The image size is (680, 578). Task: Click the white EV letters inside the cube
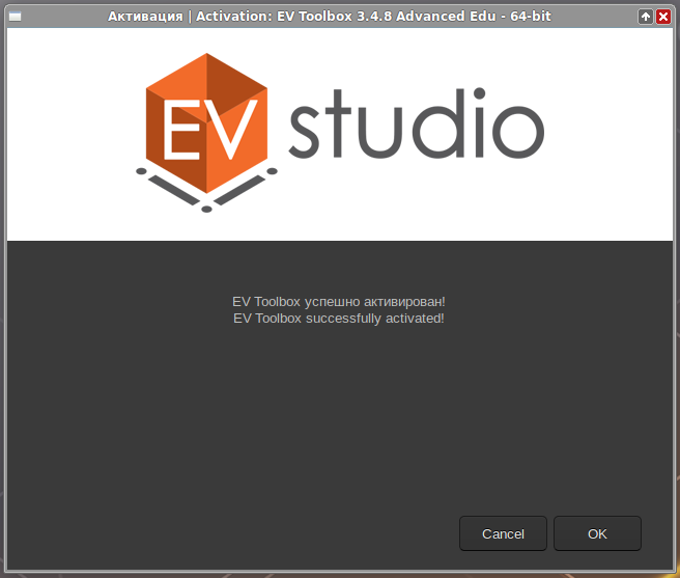click(210, 130)
